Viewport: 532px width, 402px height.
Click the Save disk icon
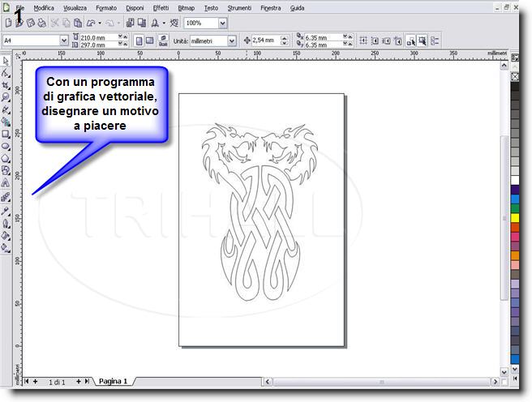click(31, 23)
